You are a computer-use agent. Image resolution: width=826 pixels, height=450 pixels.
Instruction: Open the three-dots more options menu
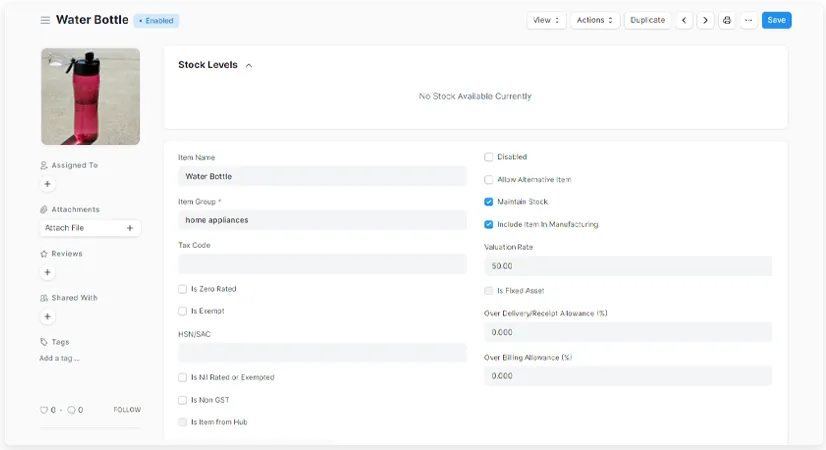tap(748, 20)
